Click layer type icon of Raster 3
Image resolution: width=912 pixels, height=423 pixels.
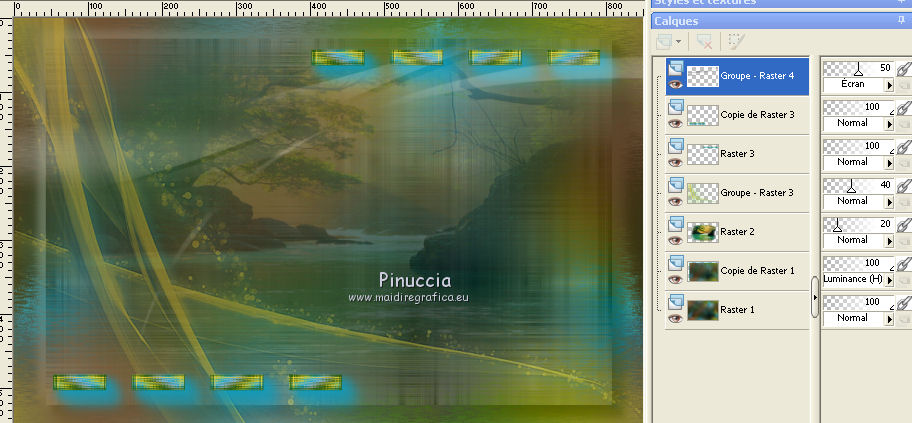[676, 146]
